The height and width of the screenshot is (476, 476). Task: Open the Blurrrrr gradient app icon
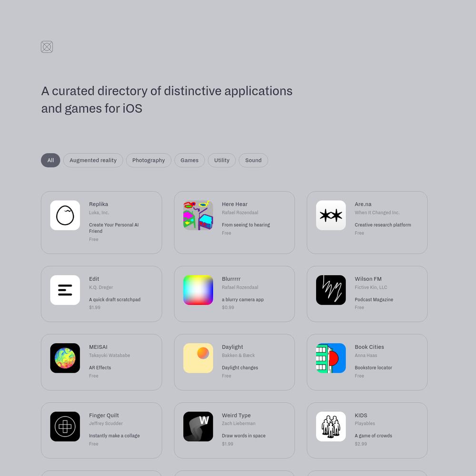198,290
